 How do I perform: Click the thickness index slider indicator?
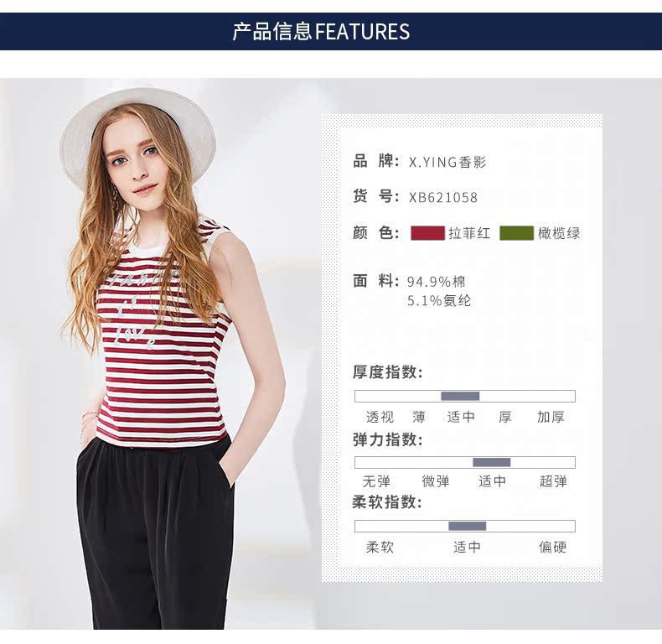click(460, 396)
